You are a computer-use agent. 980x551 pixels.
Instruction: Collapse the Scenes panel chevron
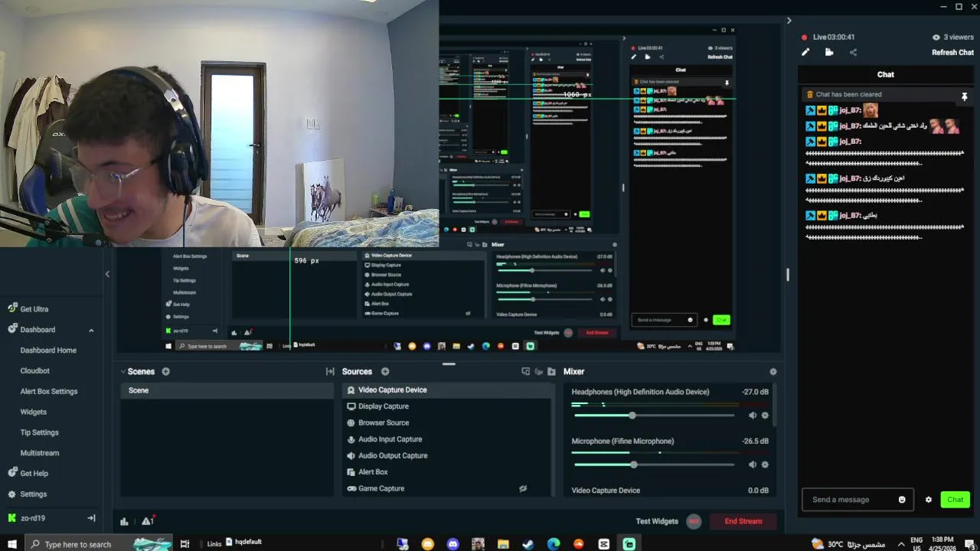point(123,371)
